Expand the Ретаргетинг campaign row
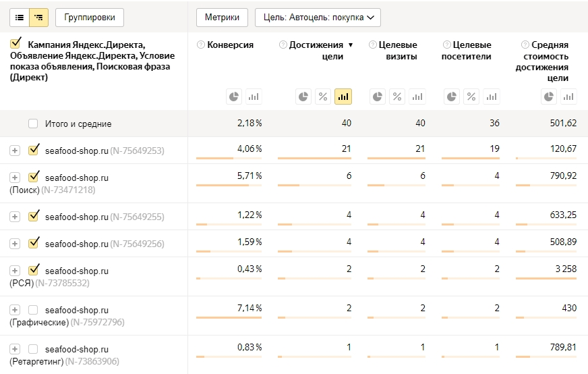588x374 pixels. [x=15, y=349]
